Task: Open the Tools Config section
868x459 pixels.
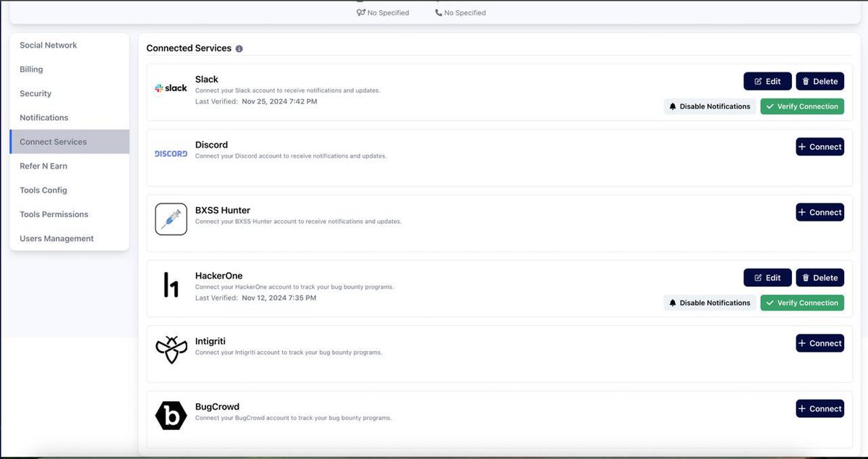Action: [x=69, y=190]
